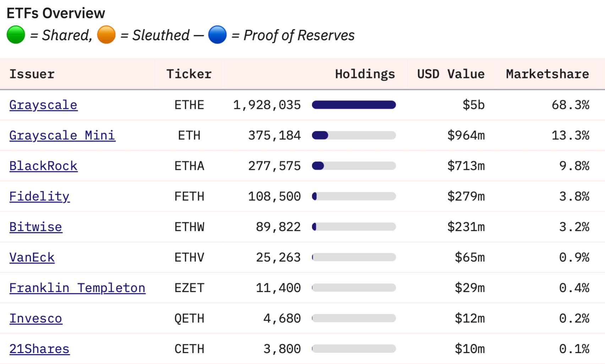605x364 pixels.
Task: Click the 11,400 holdings value
Action: (x=278, y=288)
